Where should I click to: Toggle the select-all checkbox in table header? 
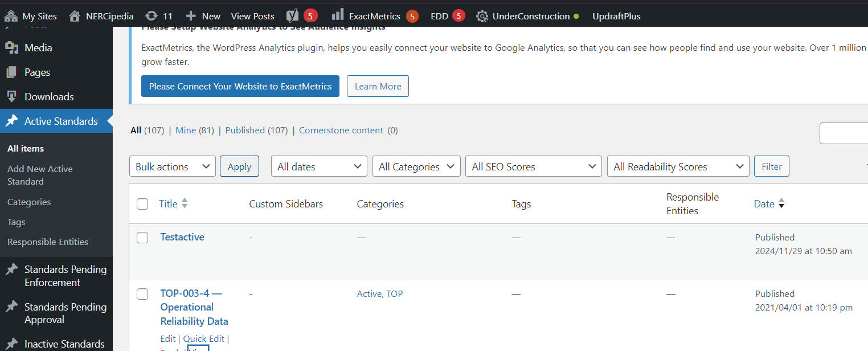tap(142, 204)
